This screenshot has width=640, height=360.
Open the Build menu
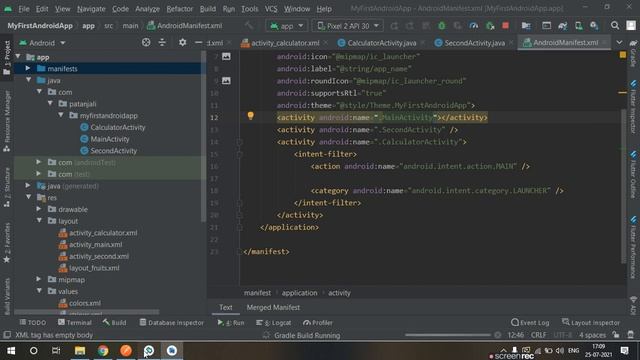pos(207,9)
